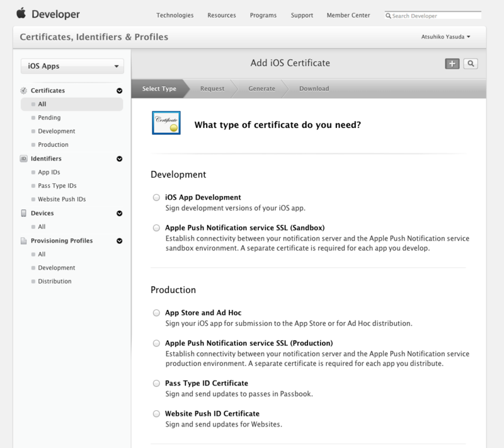Go to Member Center
This screenshot has height=448, width=504.
tap(348, 15)
